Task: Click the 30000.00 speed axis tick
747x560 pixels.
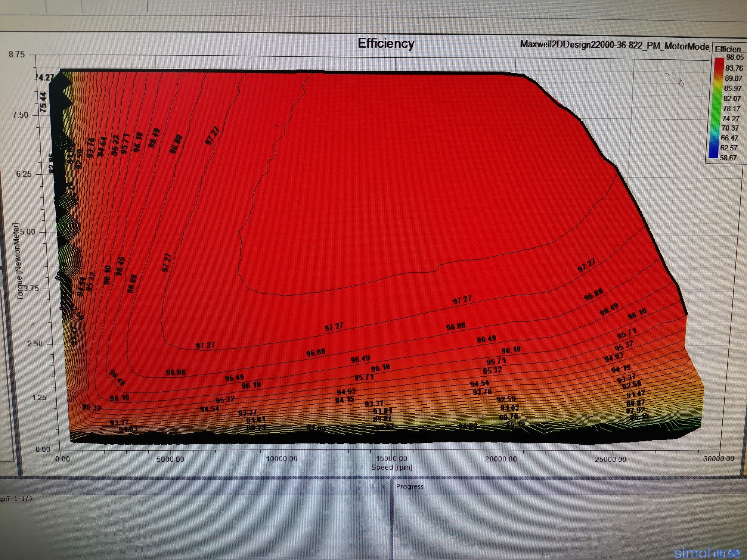Action: coord(718,458)
